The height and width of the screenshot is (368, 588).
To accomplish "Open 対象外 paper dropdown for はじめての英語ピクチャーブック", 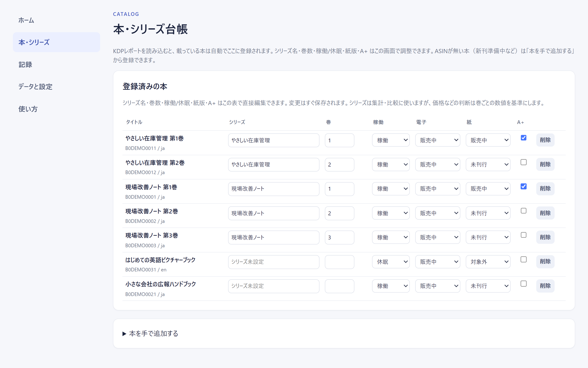I will (x=488, y=262).
